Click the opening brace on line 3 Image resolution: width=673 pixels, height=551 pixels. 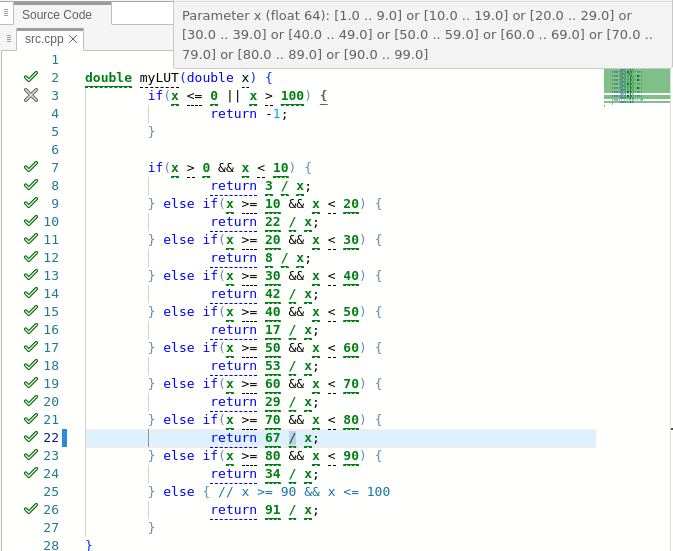click(x=324, y=96)
